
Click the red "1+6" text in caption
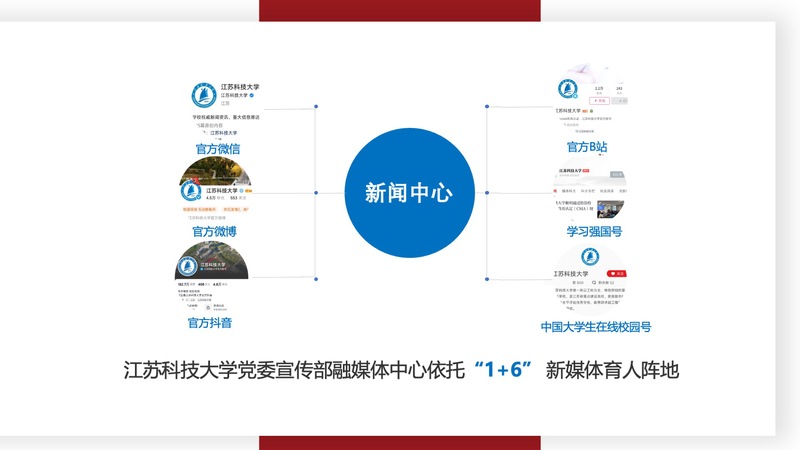(501, 370)
